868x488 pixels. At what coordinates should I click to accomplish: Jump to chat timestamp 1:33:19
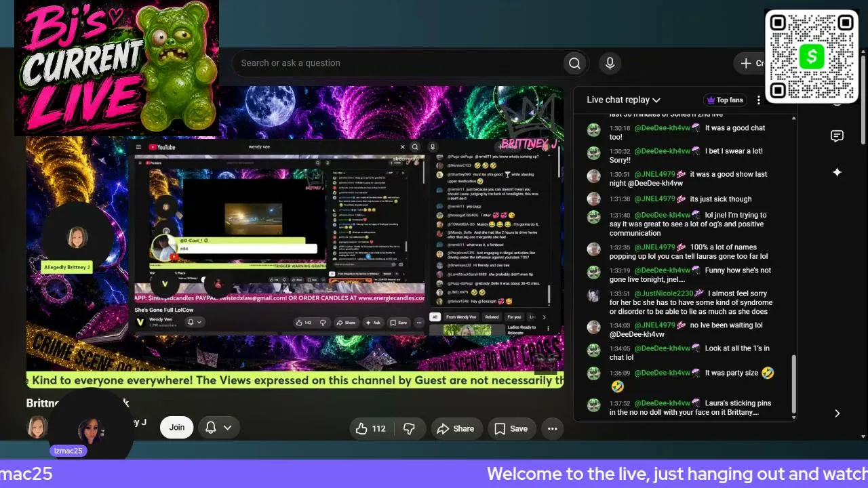tap(620, 270)
